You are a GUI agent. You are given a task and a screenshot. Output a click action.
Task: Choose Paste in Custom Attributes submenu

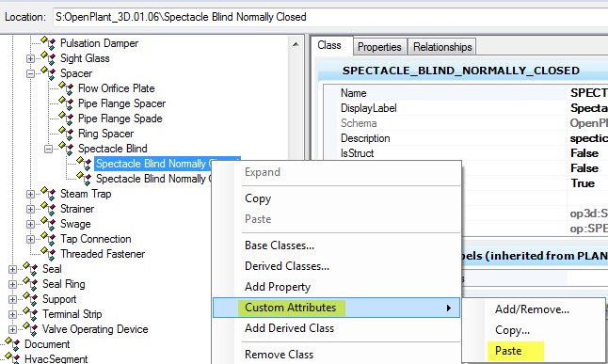point(508,351)
